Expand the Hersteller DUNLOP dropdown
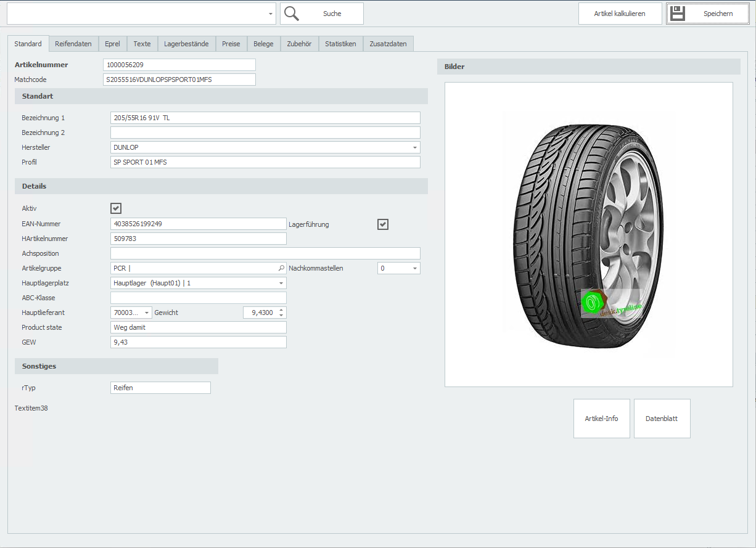756x548 pixels. 414,148
